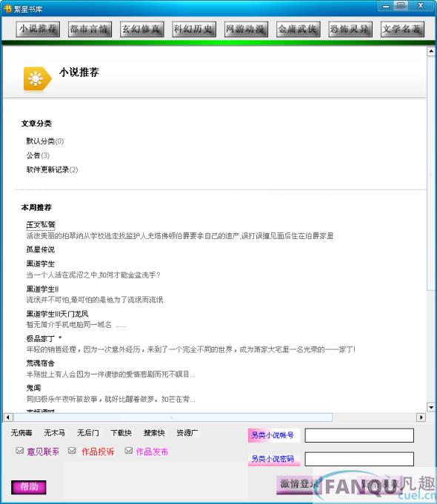Click the left arrow of horizontal scrollbar
437x504 pixels.
[x=8, y=417]
